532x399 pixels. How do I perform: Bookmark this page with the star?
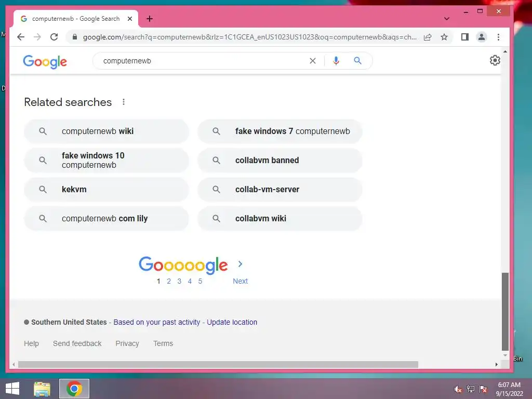click(x=444, y=37)
